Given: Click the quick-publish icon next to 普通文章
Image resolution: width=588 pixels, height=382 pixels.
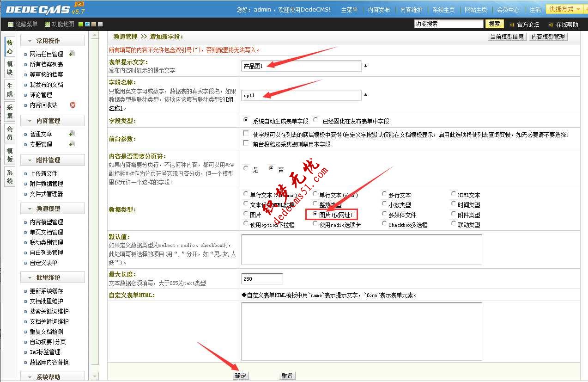Looking at the screenshot, I should pos(71,133).
